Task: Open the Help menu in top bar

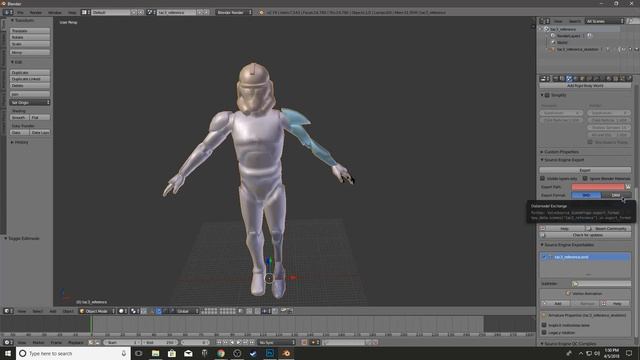Action: [72, 13]
